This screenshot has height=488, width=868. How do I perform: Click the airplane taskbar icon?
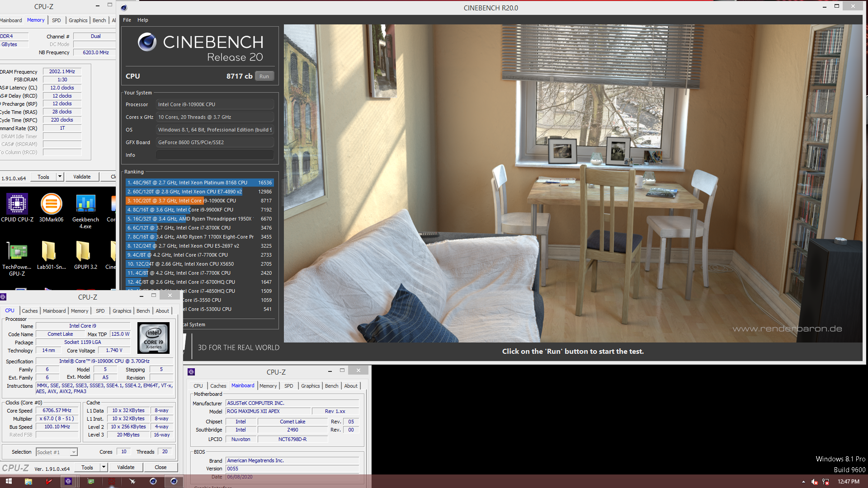[x=132, y=481]
